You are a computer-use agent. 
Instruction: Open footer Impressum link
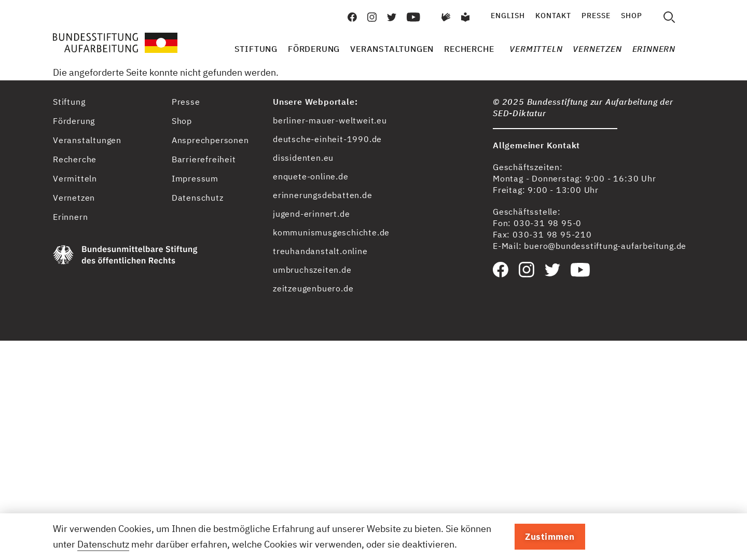click(195, 178)
